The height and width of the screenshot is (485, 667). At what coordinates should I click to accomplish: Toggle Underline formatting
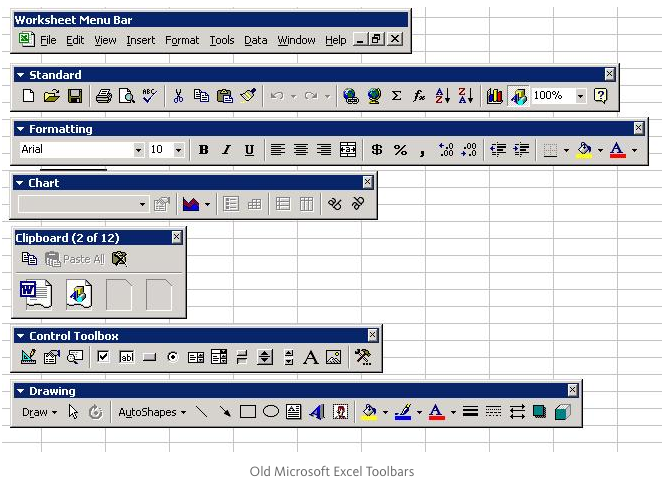click(x=249, y=150)
